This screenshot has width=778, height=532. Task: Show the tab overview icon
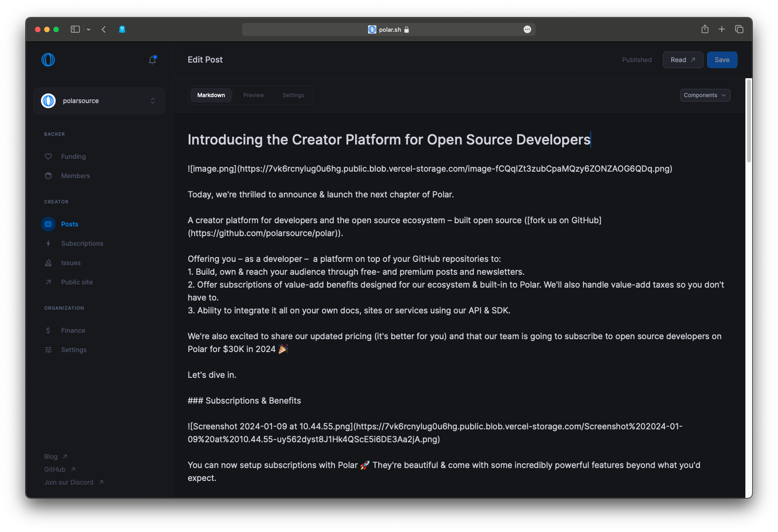(739, 29)
